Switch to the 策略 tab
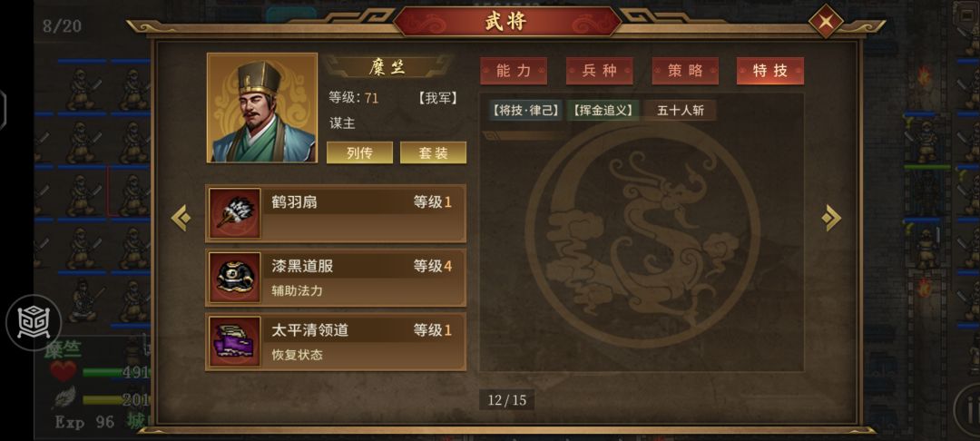The image size is (980, 441). pos(685,71)
